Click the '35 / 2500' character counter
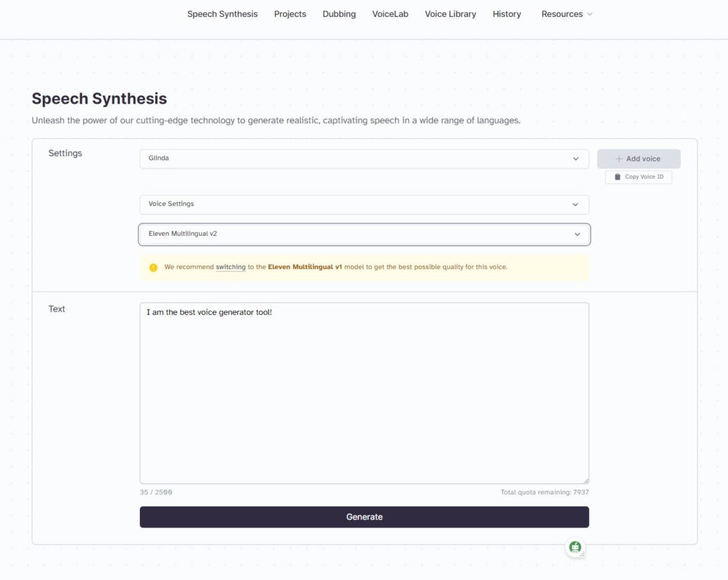This screenshot has height=580, width=728. 156,492
